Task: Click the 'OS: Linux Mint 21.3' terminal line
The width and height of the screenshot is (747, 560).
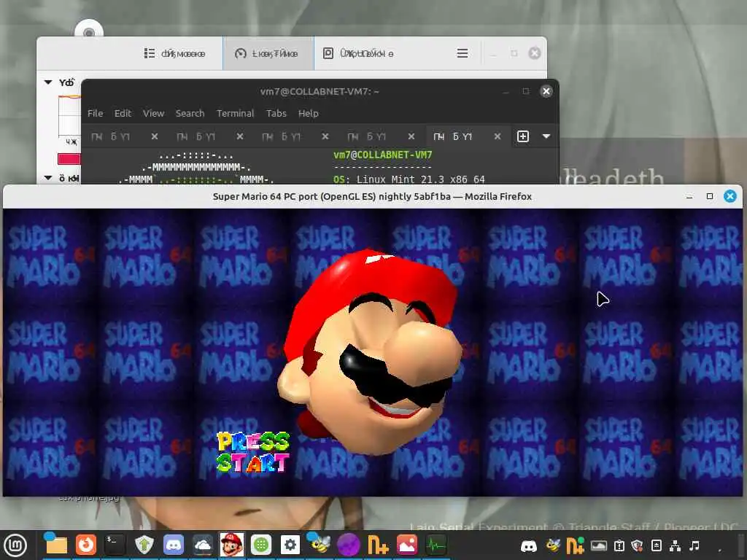Action: 409,179
